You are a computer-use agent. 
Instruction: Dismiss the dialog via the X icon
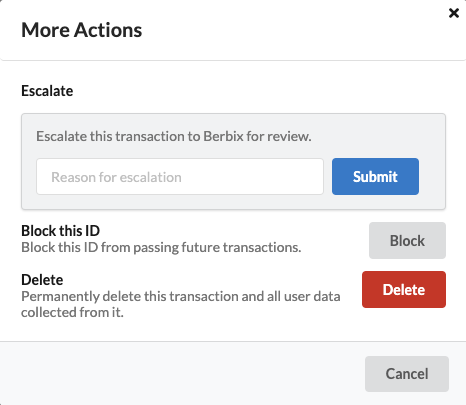[454, 13]
